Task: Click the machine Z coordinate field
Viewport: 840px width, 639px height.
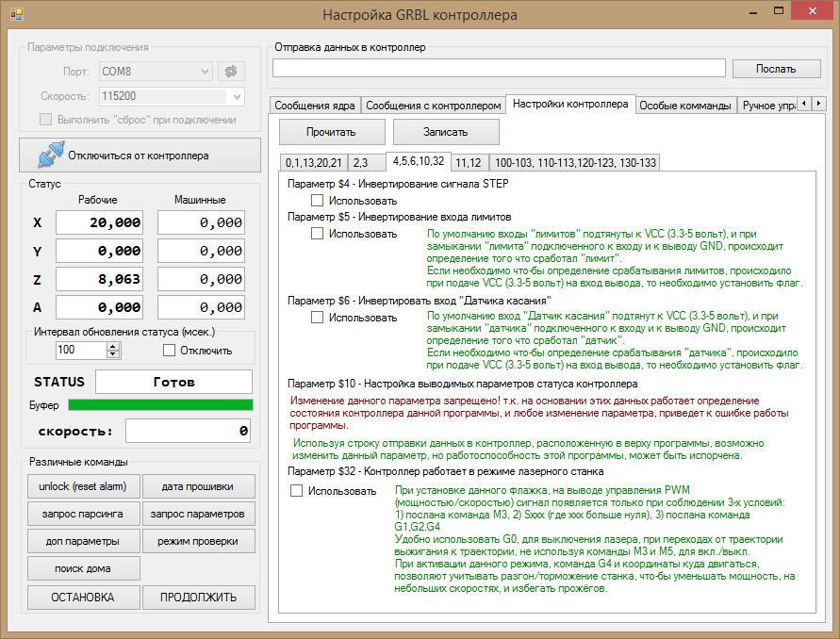Action: point(201,279)
